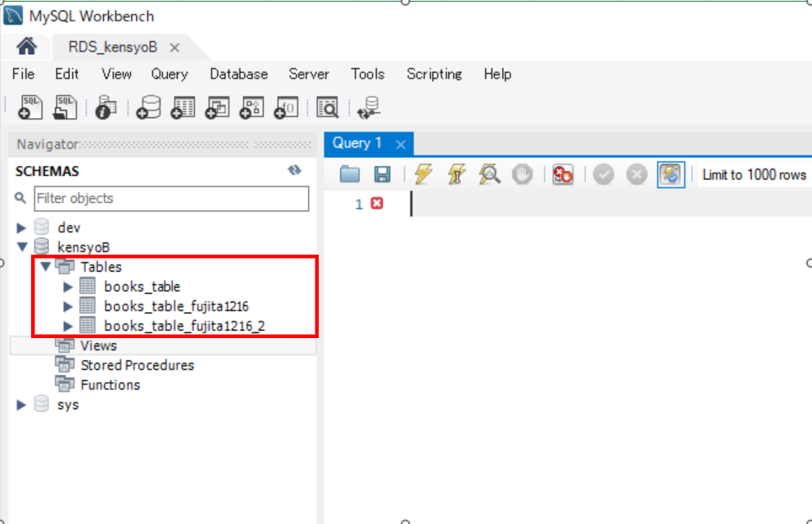Open the Scripting menu
This screenshot has width=812, height=524.
click(434, 74)
